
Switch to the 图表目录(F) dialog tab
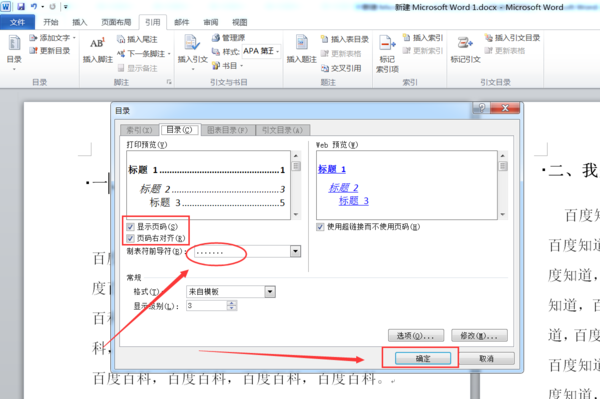[228, 130]
